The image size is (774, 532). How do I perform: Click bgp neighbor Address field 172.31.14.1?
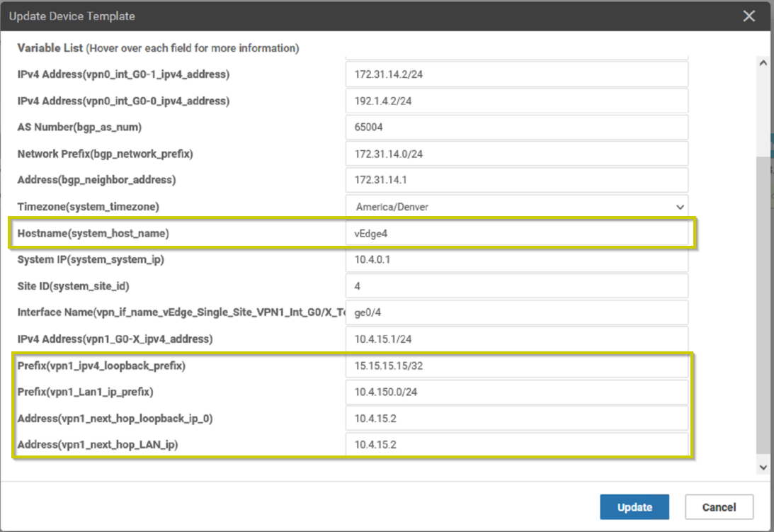(517, 180)
